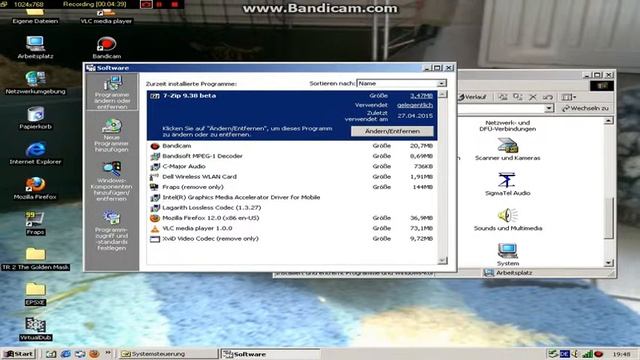Select the Mozilla Firefox desktop shortcut

coord(36,189)
